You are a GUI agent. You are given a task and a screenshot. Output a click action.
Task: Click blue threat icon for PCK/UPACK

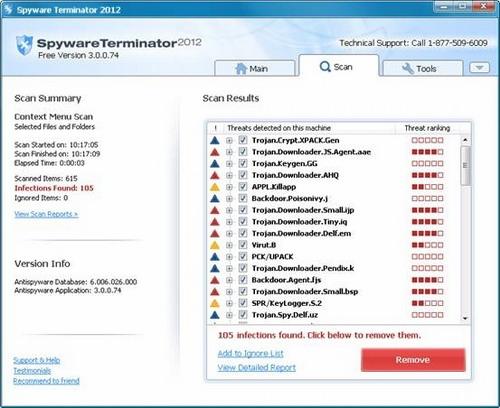(215, 257)
